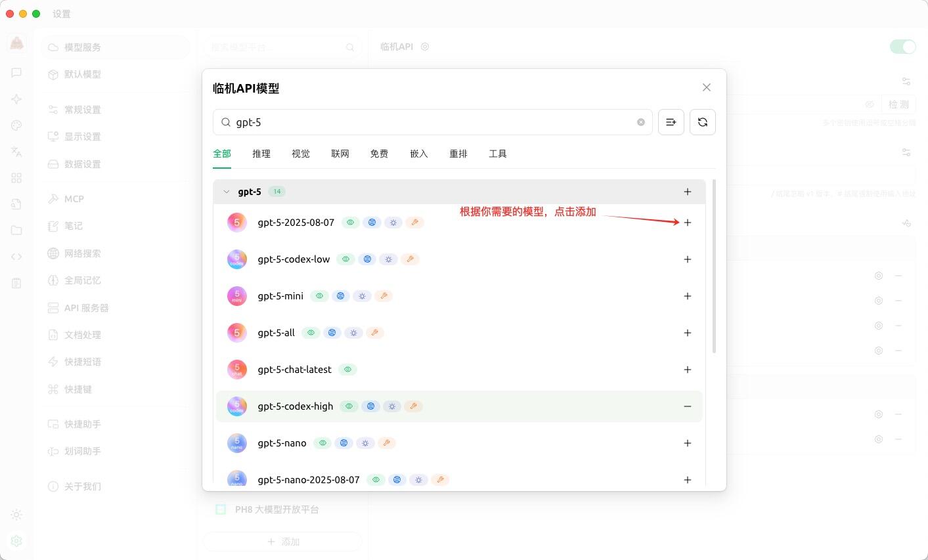Open 常规设置 in settings menu
This screenshot has width=928, height=560.
(x=116, y=110)
